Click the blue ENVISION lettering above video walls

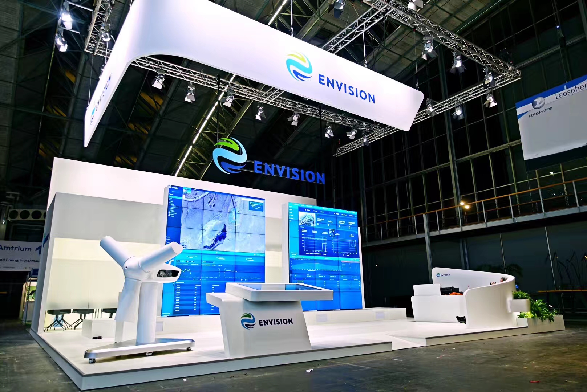coord(289,172)
